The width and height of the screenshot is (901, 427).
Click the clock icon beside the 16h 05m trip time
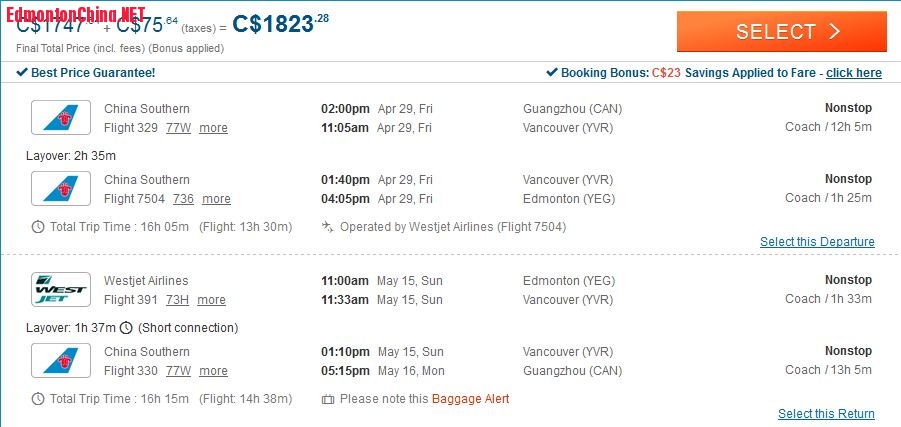tap(38, 227)
